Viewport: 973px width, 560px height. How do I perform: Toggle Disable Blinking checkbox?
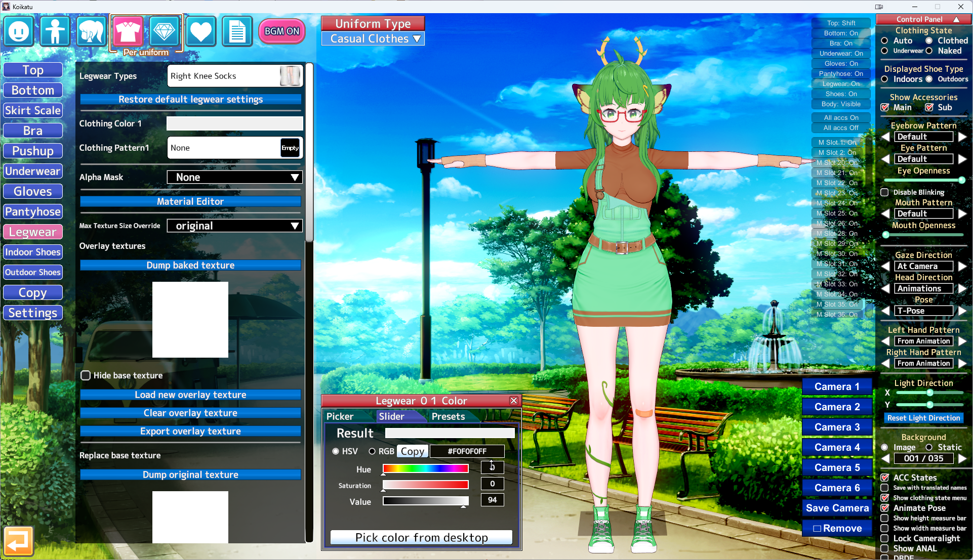(884, 192)
